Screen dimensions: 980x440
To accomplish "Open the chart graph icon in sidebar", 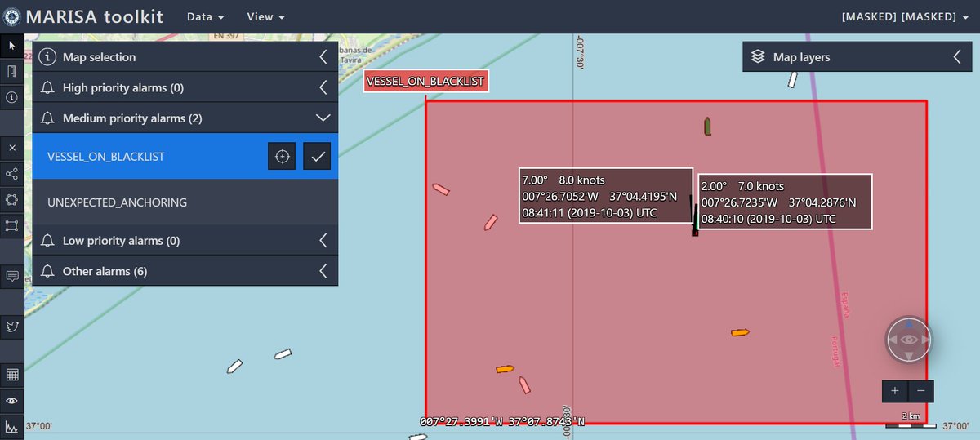I will tap(11, 426).
